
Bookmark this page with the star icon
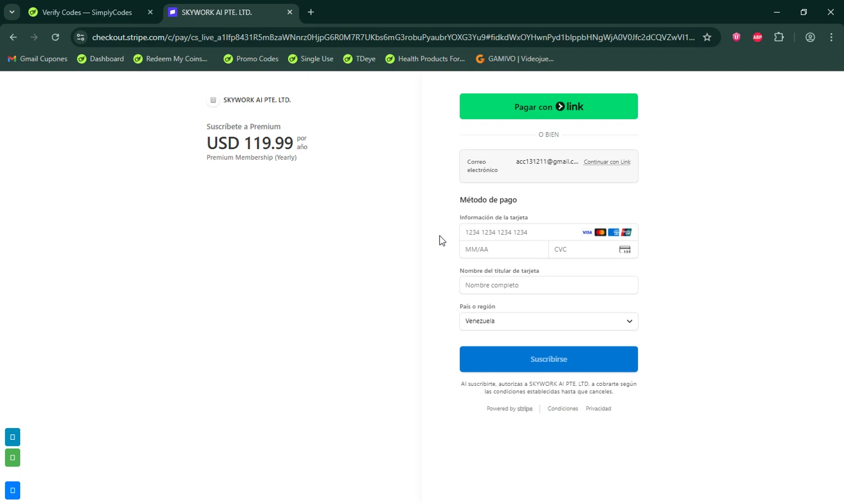[707, 37]
